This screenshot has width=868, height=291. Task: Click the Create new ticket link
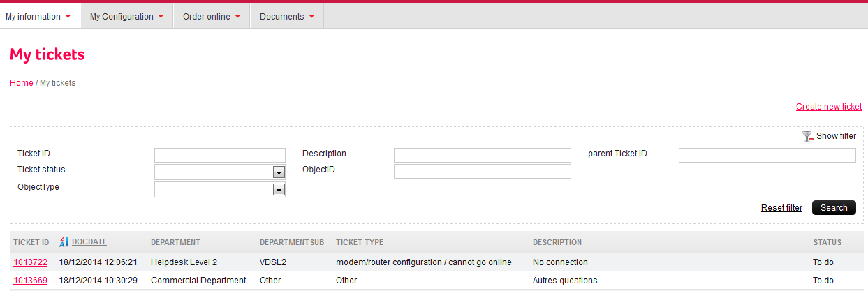click(x=829, y=107)
